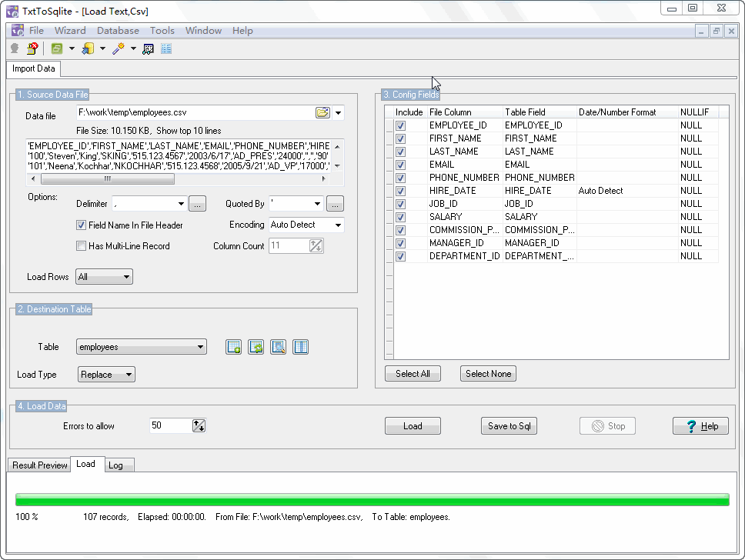Click the Load button
Screen dimensions: 745x560
(x=413, y=426)
